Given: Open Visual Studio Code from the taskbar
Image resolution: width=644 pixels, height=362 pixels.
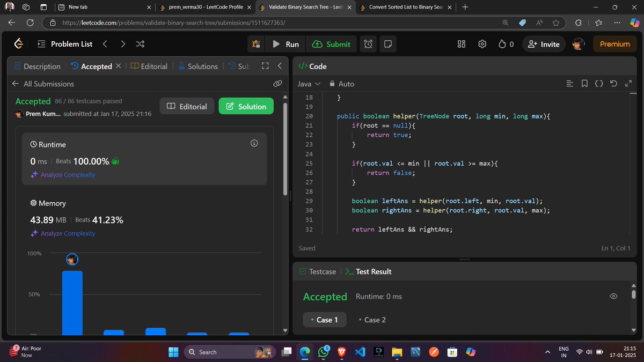Looking at the screenshot, I should coord(360,352).
